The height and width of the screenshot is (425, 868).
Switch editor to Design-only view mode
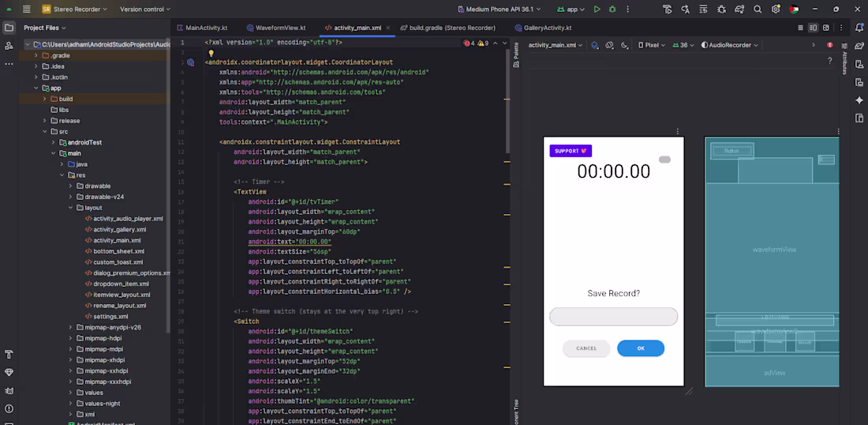(x=826, y=28)
